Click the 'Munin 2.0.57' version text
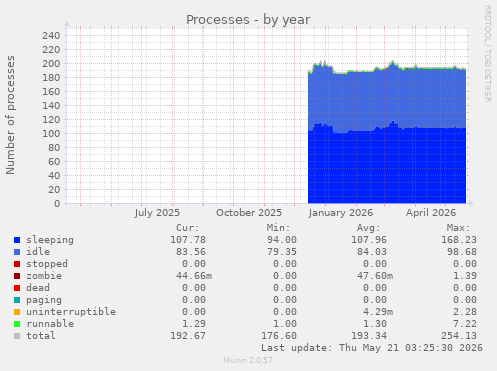Image resolution: width=497 pixels, height=371 pixels. [x=248, y=360]
